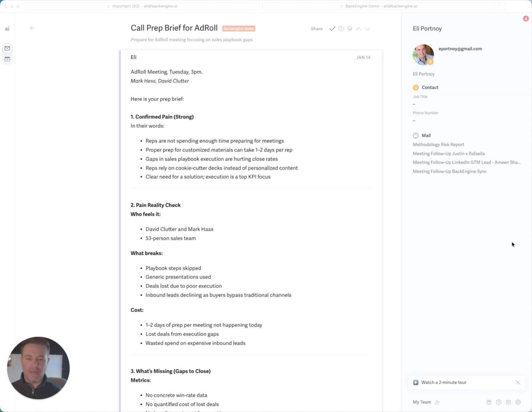
Task: Click the add team member icon
Action: (437, 402)
